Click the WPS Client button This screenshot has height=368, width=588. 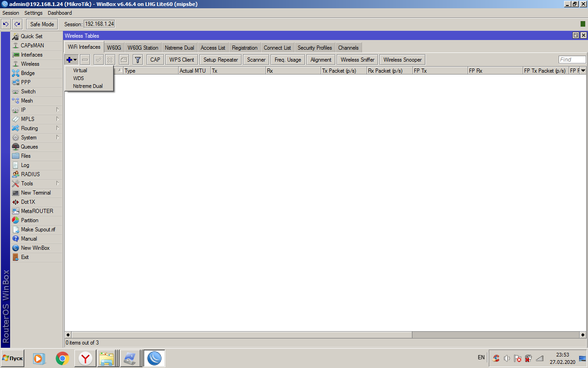182,60
